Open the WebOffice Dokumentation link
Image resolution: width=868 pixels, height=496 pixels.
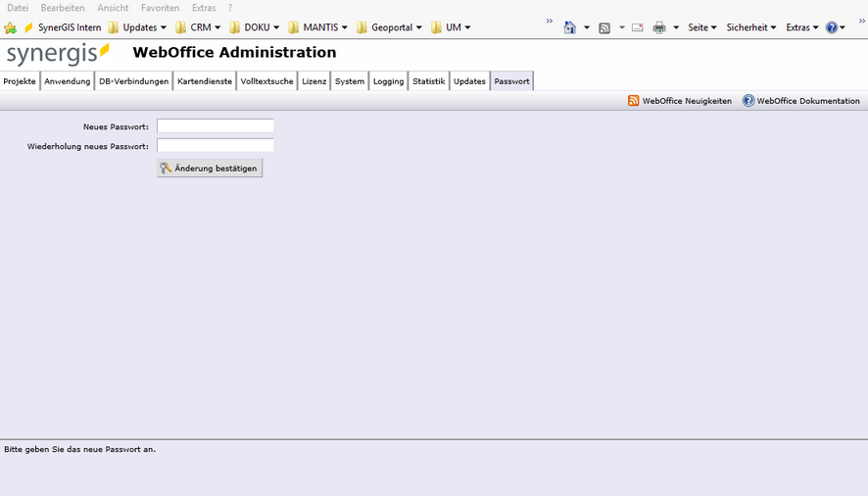[808, 101]
